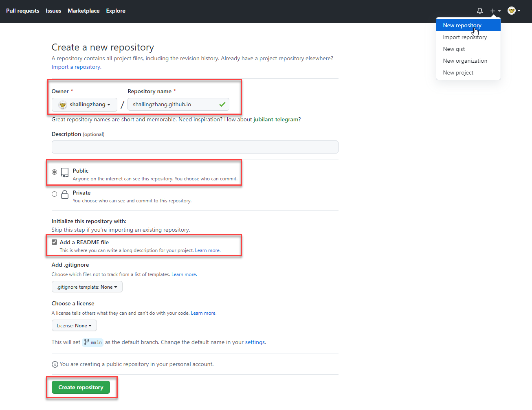Open the settings link for default branch
This screenshot has height=410, width=532.
click(x=255, y=342)
